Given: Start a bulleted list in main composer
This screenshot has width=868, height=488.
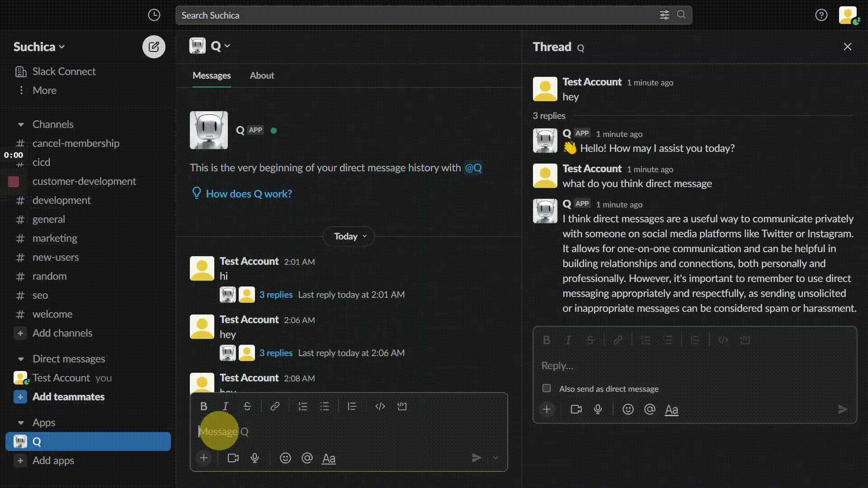Looking at the screenshot, I should (325, 406).
